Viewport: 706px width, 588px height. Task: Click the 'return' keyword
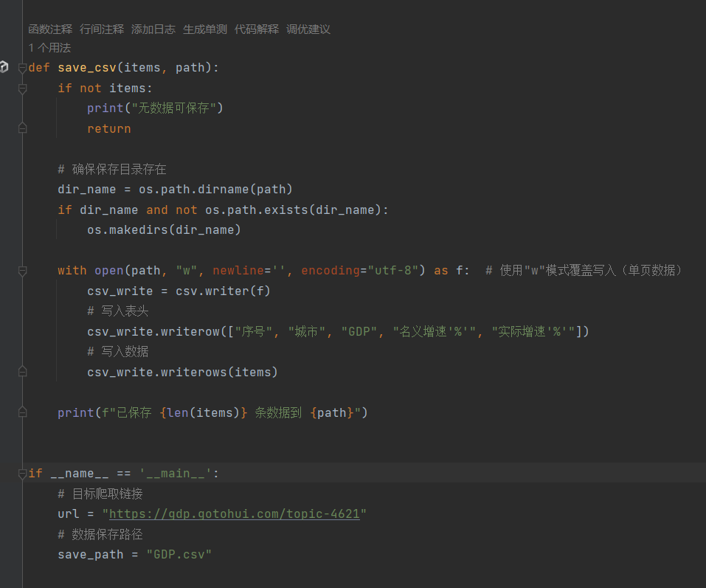pos(109,129)
